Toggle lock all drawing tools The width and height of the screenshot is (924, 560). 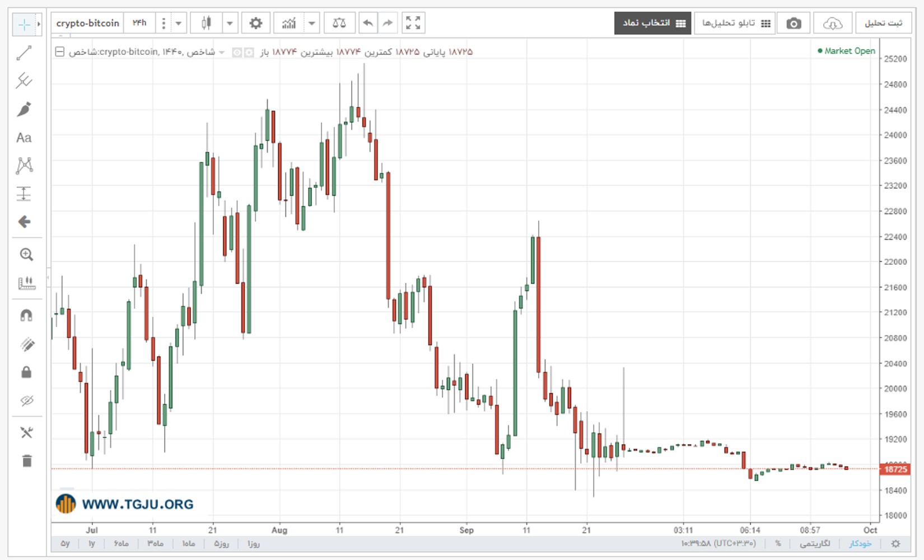tap(26, 372)
